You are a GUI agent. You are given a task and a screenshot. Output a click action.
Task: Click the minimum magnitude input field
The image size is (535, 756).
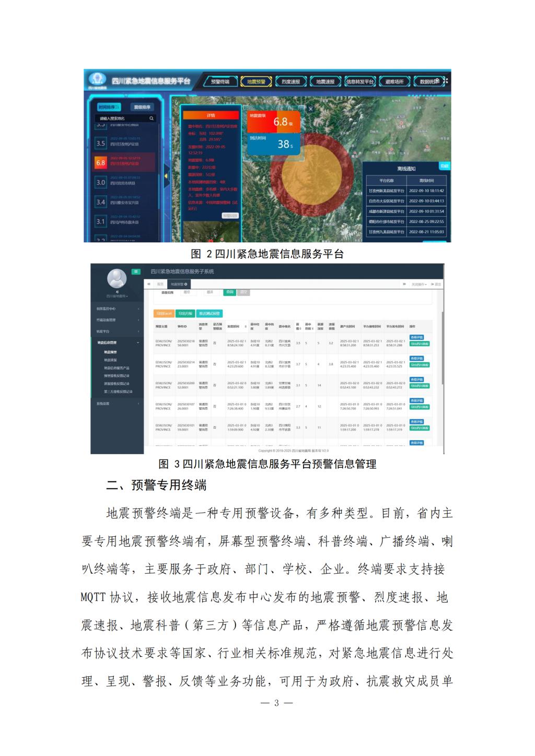tap(189, 292)
